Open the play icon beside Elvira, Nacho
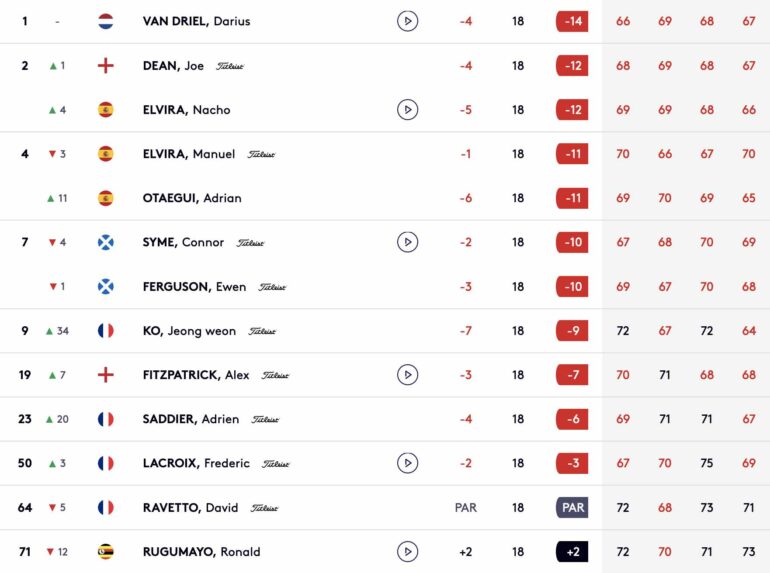This screenshot has height=573, width=770. pos(407,109)
